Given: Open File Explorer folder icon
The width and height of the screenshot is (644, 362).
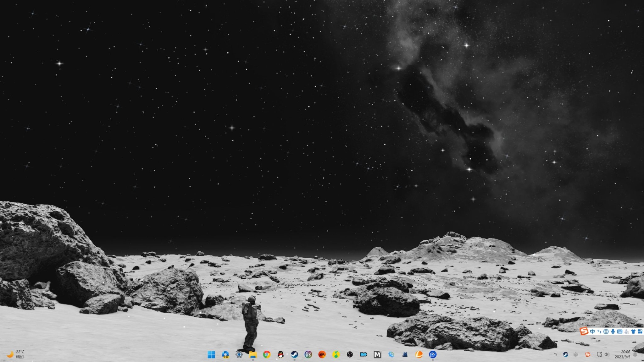Looking at the screenshot, I should [x=253, y=354].
